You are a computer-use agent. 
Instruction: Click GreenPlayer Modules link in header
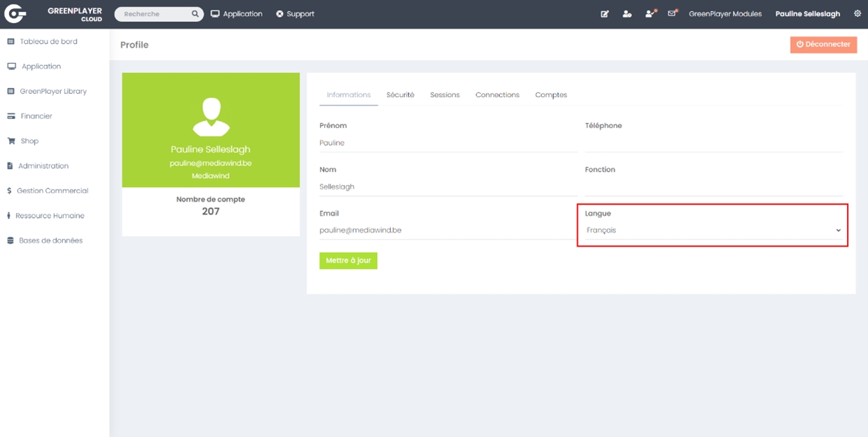coord(724,14)
